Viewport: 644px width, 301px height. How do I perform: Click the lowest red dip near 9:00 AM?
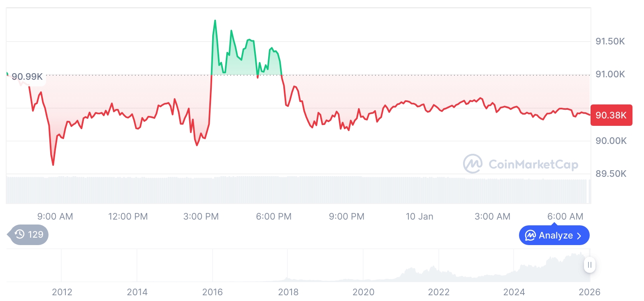[x=53, y=165]
